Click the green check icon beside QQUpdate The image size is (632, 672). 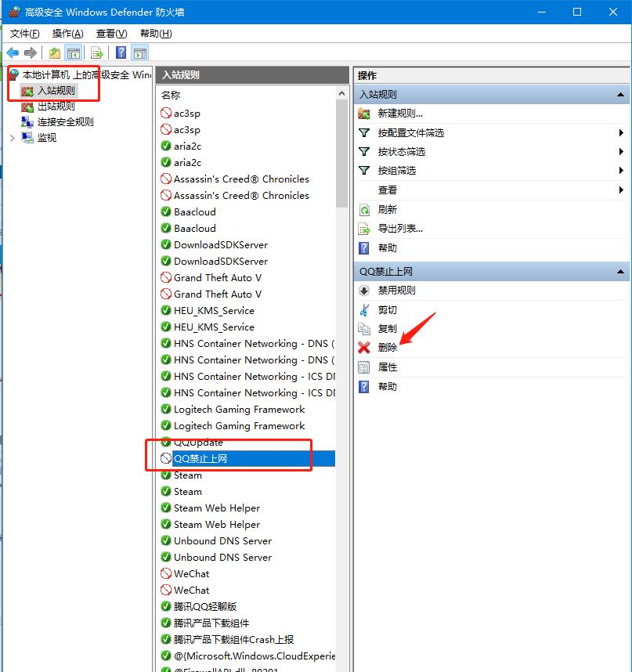click(x=166, y=442)
